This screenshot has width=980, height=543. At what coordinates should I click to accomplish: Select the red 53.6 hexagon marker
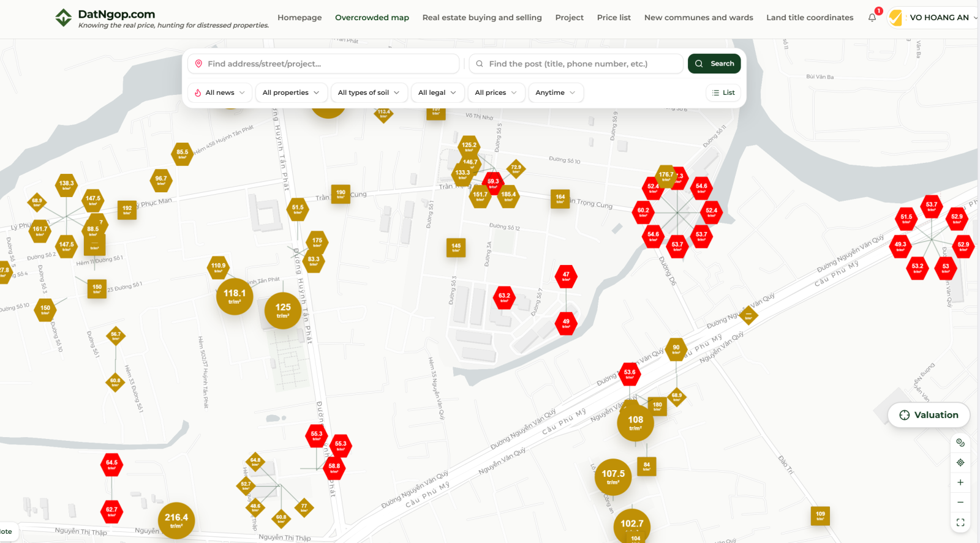click(x=630, y=373)
